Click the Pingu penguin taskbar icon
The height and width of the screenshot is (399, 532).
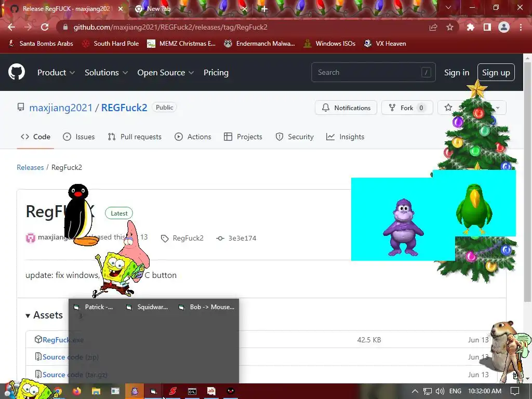point(230,391)
